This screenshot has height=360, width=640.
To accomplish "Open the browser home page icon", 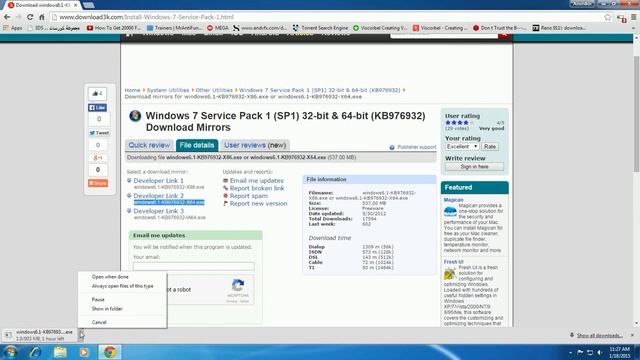I will tap(41, 17).
